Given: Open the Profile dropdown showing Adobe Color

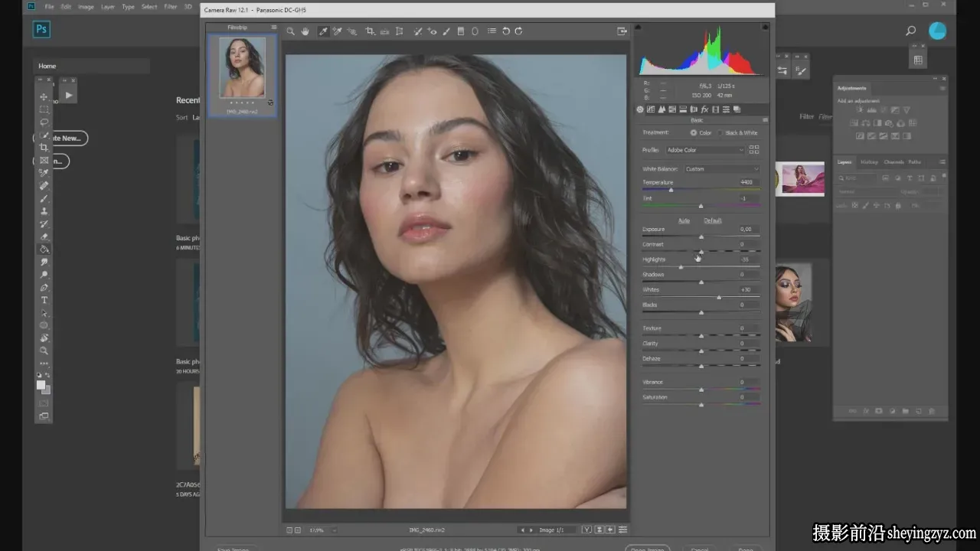Looking at the screenshot, I should (705, 150).
